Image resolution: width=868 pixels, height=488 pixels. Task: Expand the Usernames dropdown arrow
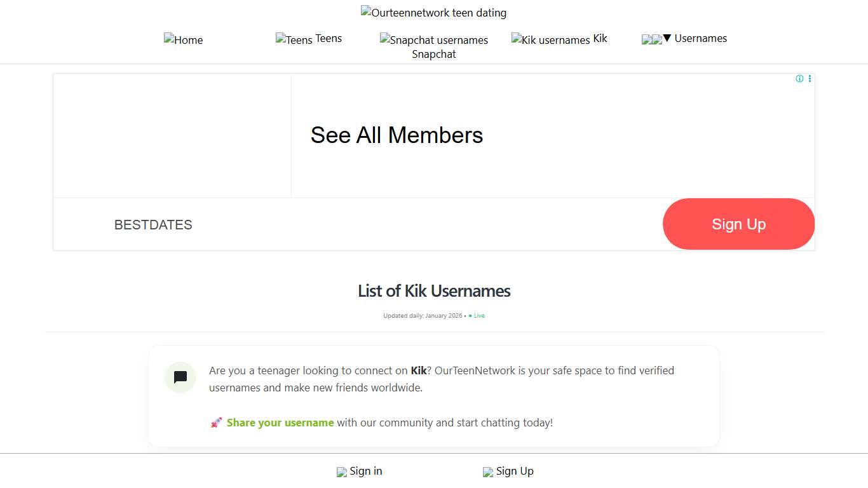click(666, 38)
